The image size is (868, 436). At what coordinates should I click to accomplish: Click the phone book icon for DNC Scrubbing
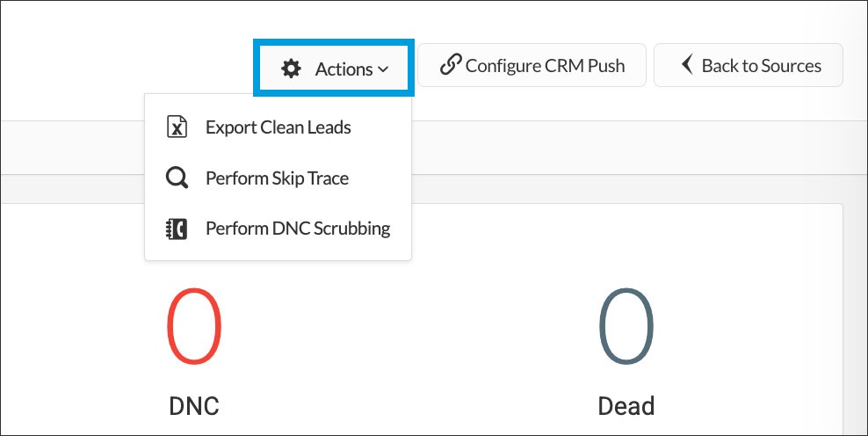click(x=177, y=229)
